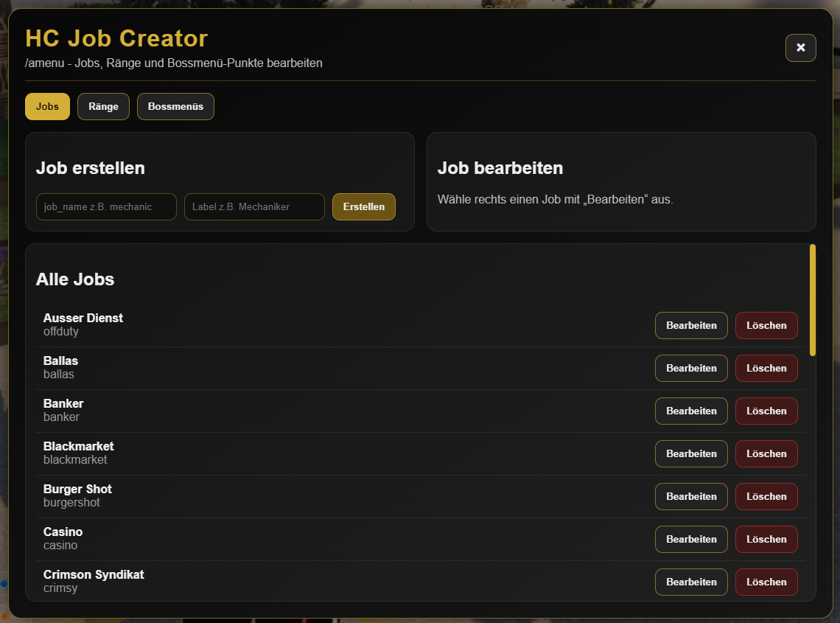Click Löschen for Casino
The width and height of the screenshot is (840, 623).
click(x=766, y=540)
